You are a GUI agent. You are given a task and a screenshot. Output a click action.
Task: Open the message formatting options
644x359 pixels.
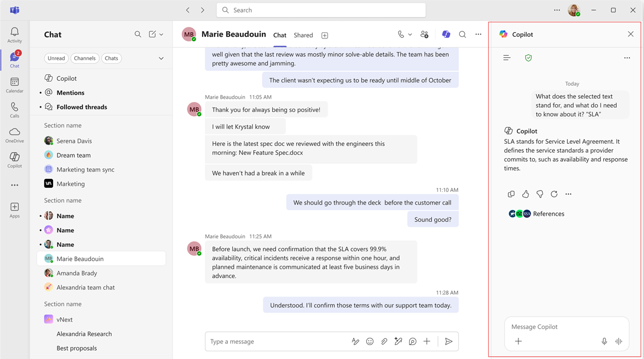coord(355,341)
